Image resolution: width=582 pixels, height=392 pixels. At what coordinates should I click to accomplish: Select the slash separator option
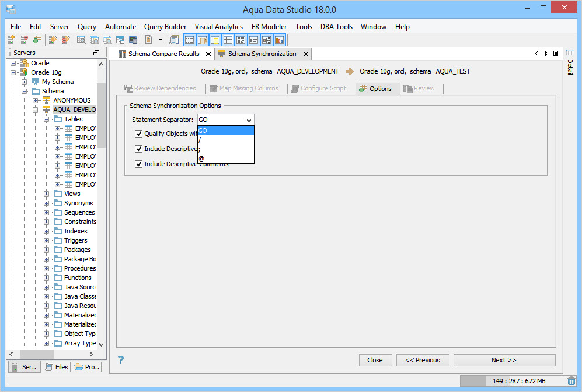226,140
